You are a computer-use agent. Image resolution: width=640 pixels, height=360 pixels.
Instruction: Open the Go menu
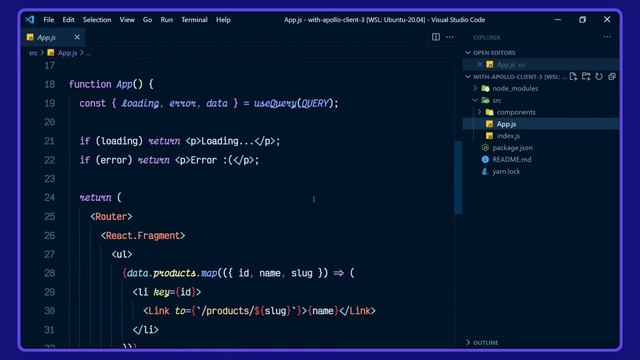tap(147, 20)
